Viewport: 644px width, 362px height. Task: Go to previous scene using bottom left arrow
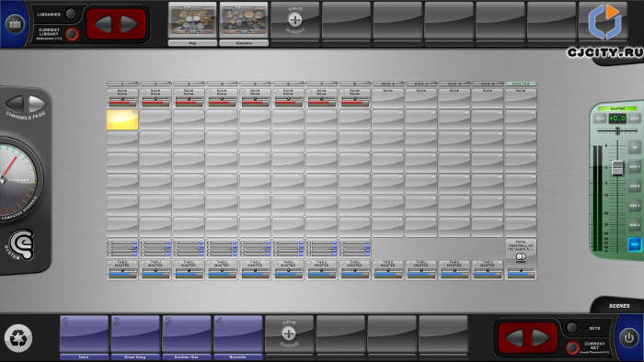[x=515, y=338]
